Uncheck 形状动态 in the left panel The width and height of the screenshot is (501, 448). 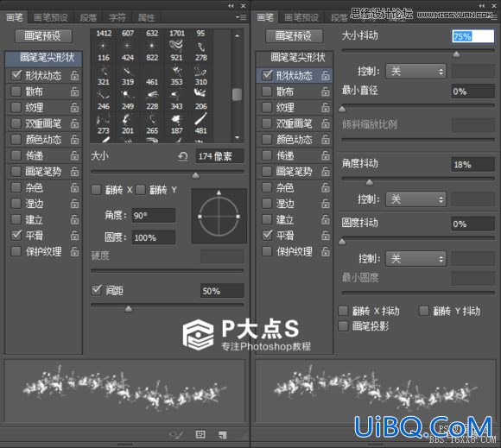[16, 75]
